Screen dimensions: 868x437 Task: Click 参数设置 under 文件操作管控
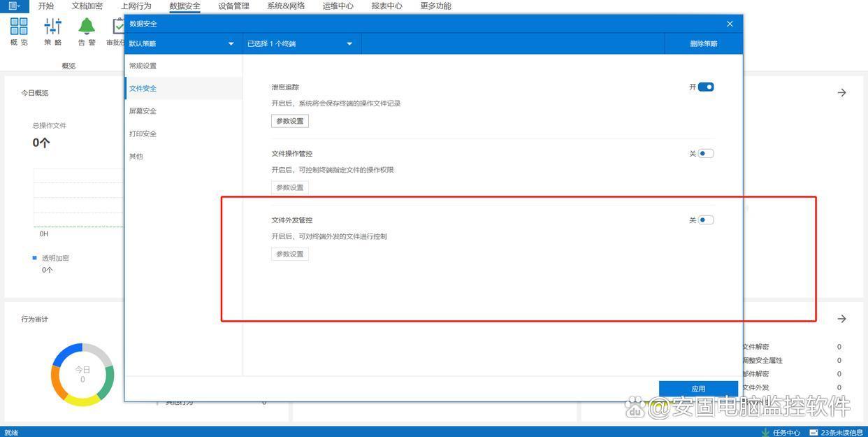tap(290, 187)
